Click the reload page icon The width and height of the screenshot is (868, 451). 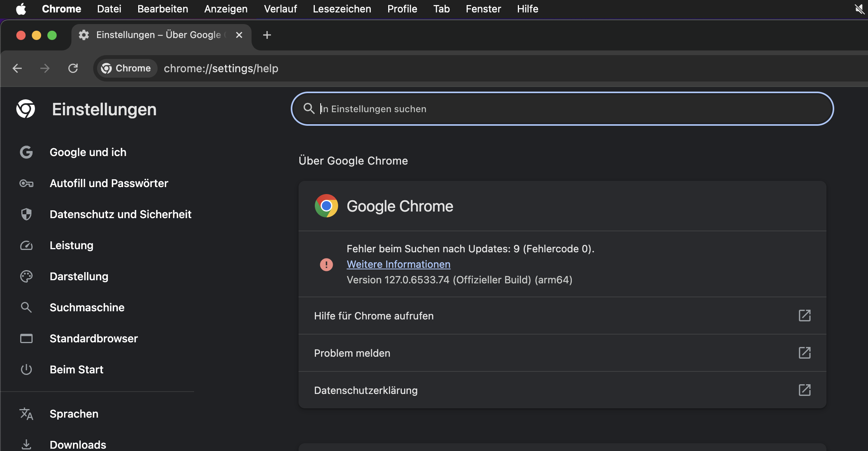point(73,68)
